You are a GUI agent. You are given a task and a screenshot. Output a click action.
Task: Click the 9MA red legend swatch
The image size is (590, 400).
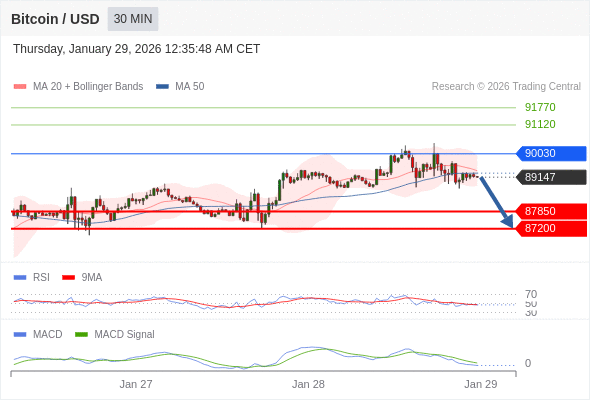pyautogui.click(x=68, y=278)
